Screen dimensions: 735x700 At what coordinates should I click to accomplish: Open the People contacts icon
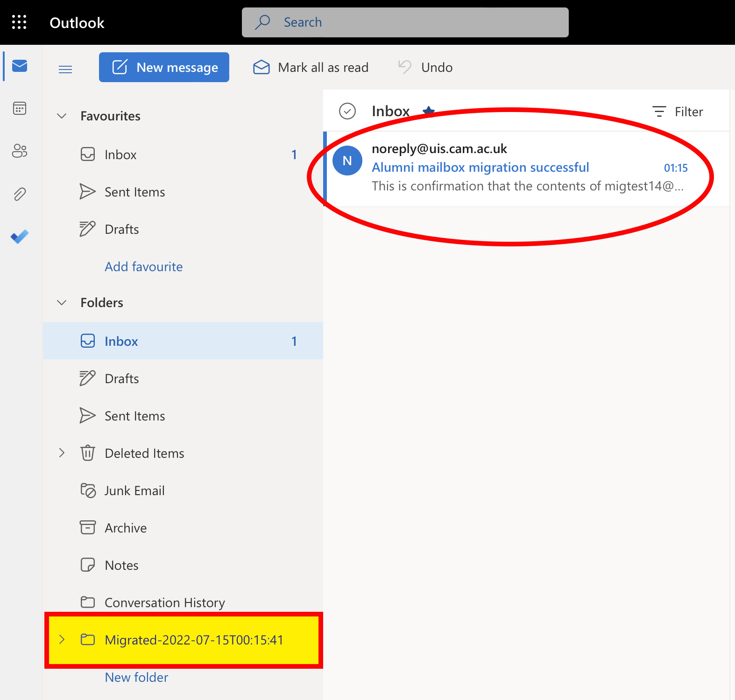click(20, 151)
